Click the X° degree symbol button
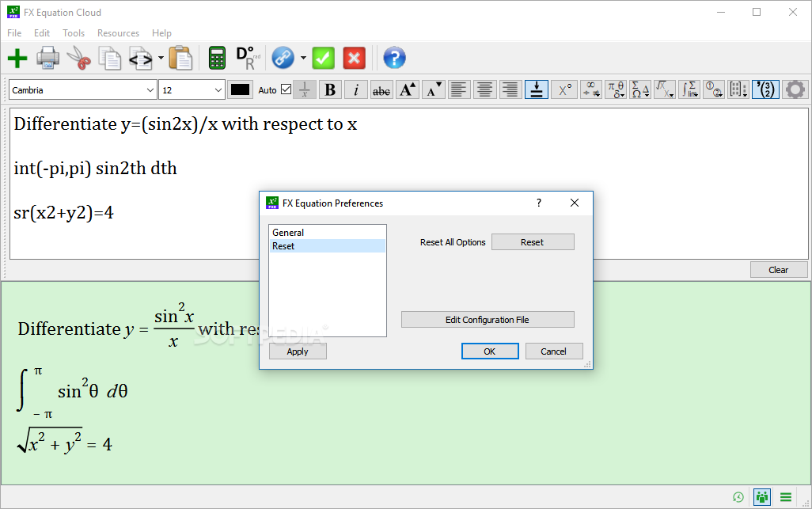This screenshot has width=812, height=509. click(564, 89)
